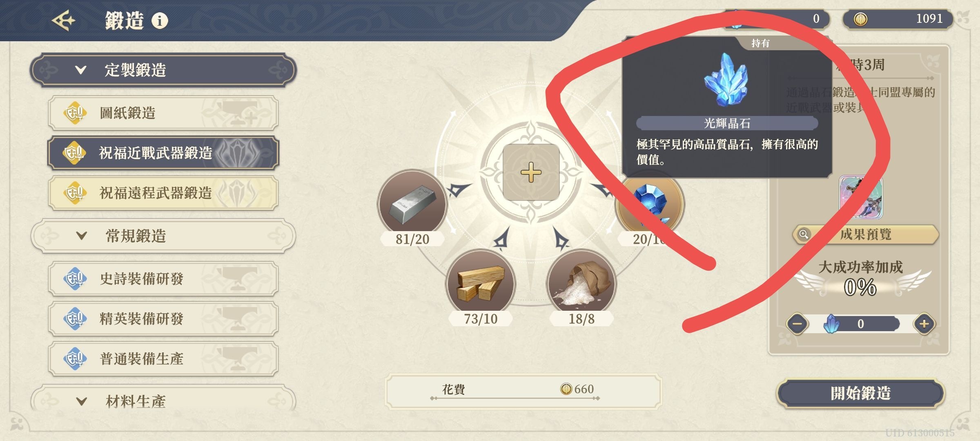The image size is (980, 441).
Task: Tap the back arrow icon
Action: point(64,20)
